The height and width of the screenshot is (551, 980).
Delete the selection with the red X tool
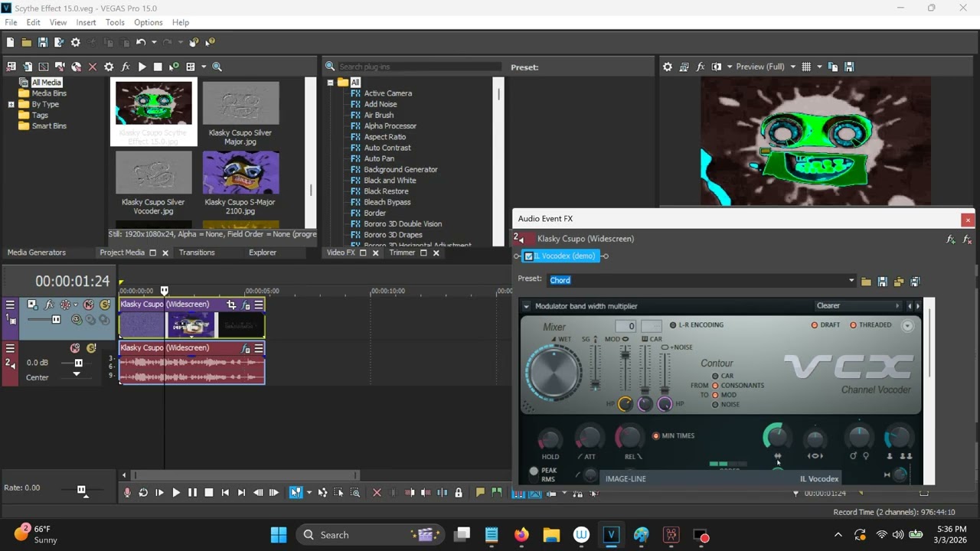[377, 493]
